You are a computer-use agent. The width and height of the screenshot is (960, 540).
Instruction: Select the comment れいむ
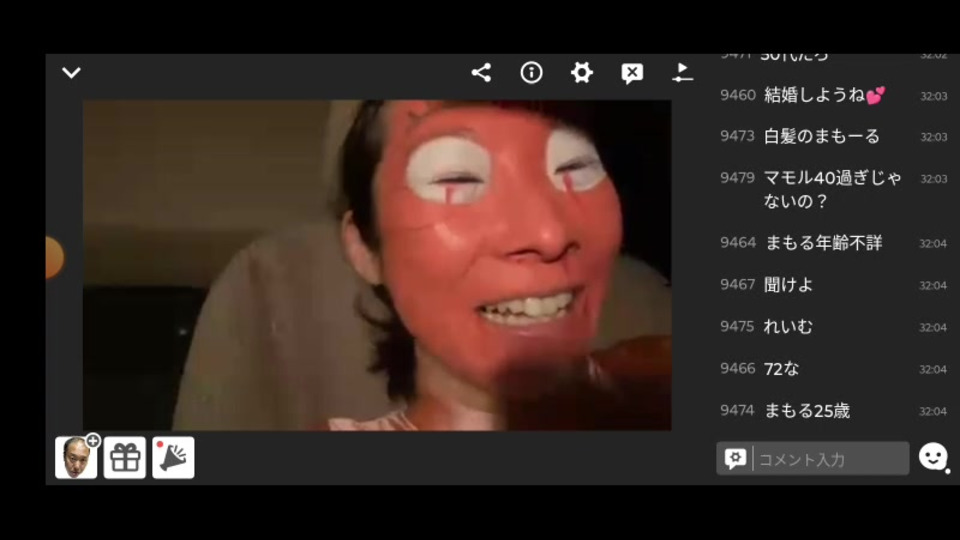tap(788, 326)
